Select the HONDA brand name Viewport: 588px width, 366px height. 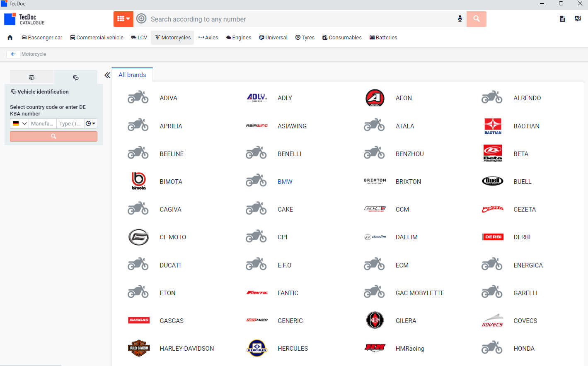point(524,349)
